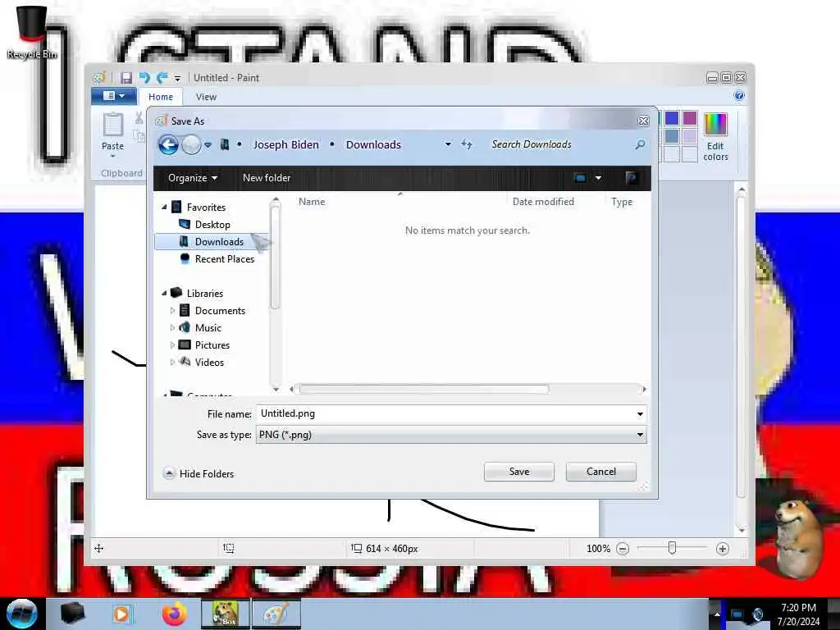Click the search magnifier icon
Image resolution: width=840 pixels, height=630 pixels.
coord(640,144)
